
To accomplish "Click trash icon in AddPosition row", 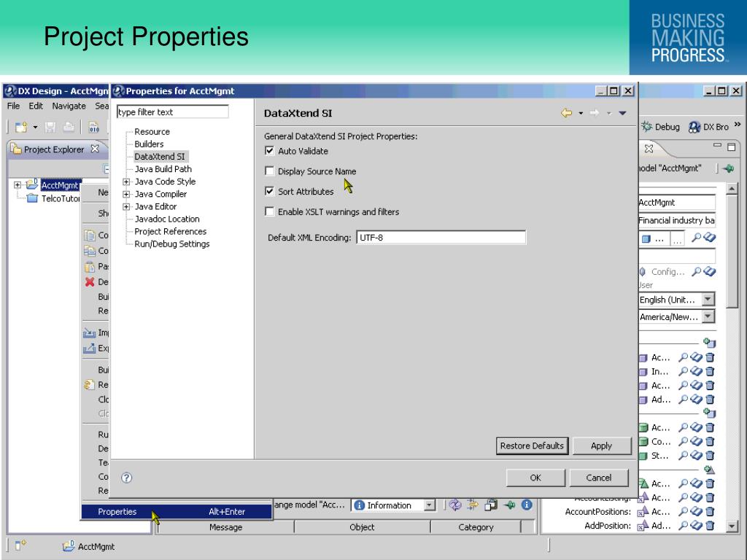I will tap(710, 525).
